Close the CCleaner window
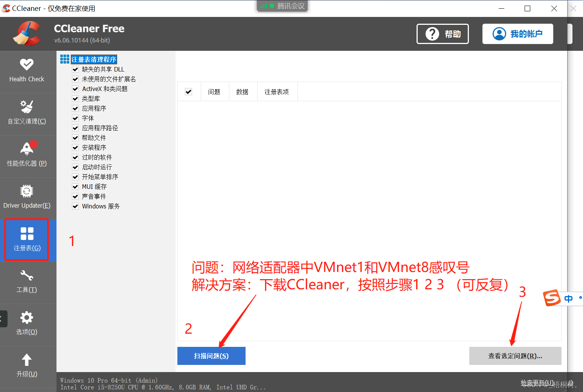 point(554,8)
